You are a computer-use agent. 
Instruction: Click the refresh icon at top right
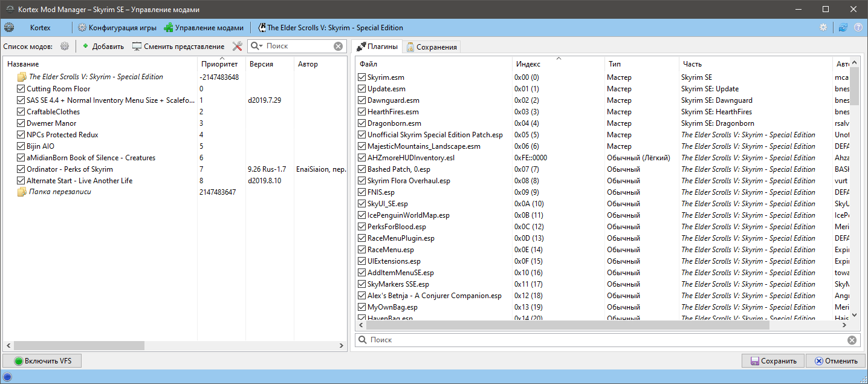pyautogui.click(x=843, y=27)
